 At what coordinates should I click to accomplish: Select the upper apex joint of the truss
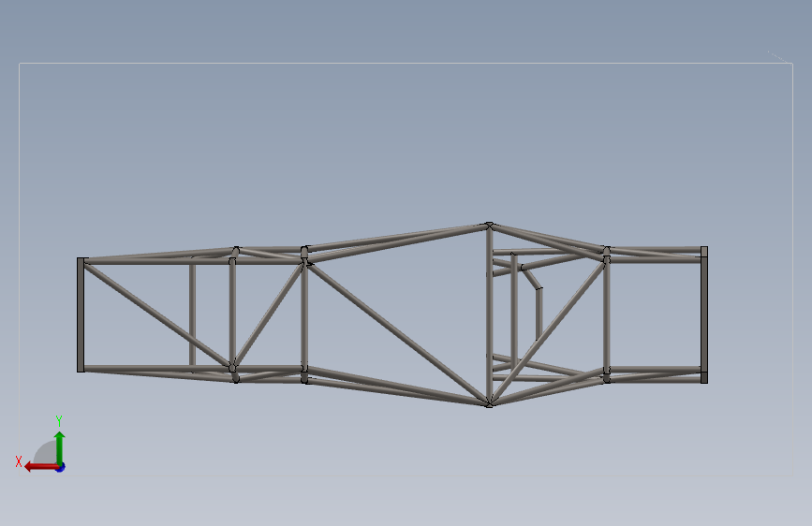[489, 226]
